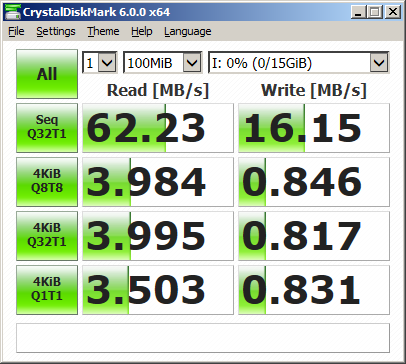This screenshot has height=364, width=406.
Task: Open the Settings menu
Action: pos(56,31)
